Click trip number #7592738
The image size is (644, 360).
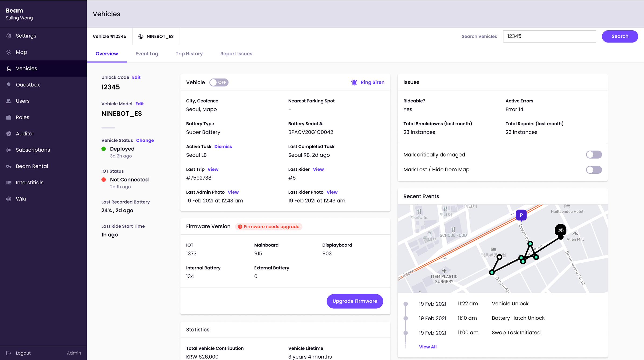199,178
